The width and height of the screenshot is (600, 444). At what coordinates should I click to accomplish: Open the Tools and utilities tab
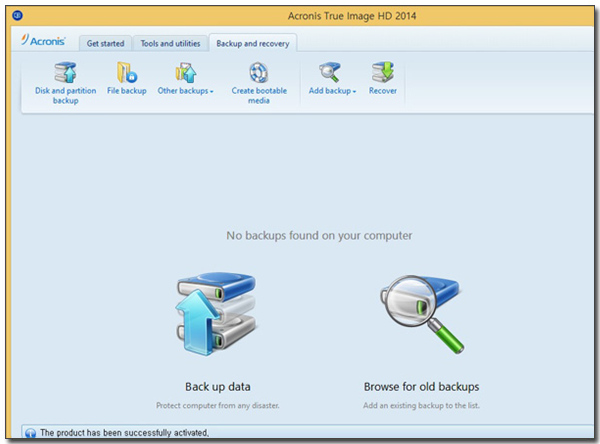pos(168,43)
